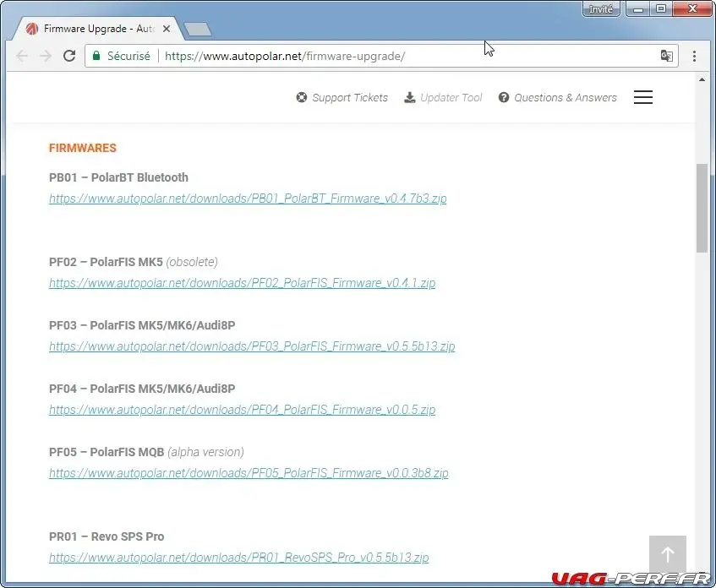This screenshot has height=588, width=716.
Task: Click the PR01 – Revo SPS Pro heading
Action: pos(107,536)
